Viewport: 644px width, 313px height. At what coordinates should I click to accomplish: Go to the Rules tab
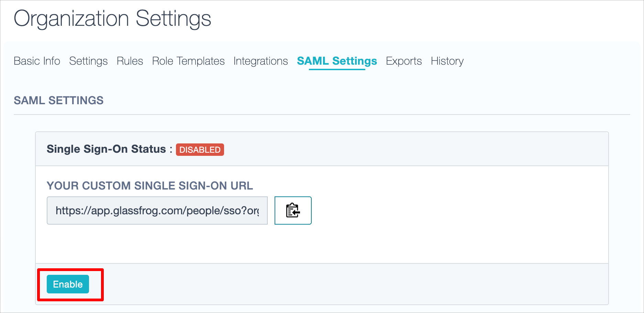(x=130, y=61)
